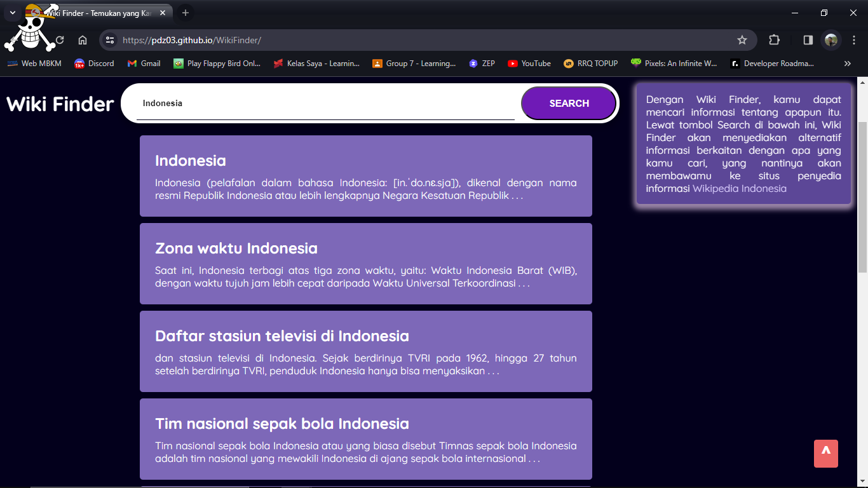Click the Timnas sepak bola description text
Image resolution: width=868 pixels, height=488 pixels.
tap(366, 452)
